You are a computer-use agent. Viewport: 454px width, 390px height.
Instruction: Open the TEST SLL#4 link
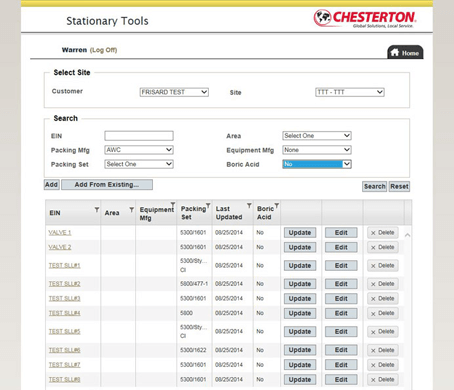click(x=64, y=313)
